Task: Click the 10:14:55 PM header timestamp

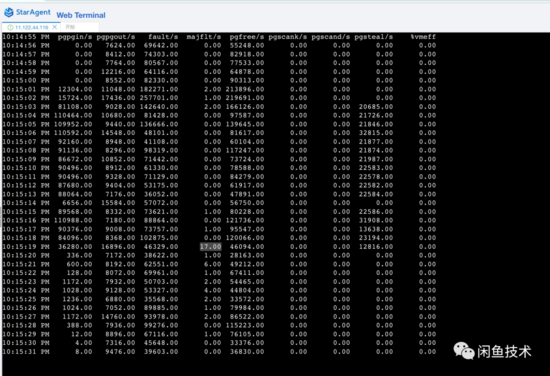Action: click(26, 37)
